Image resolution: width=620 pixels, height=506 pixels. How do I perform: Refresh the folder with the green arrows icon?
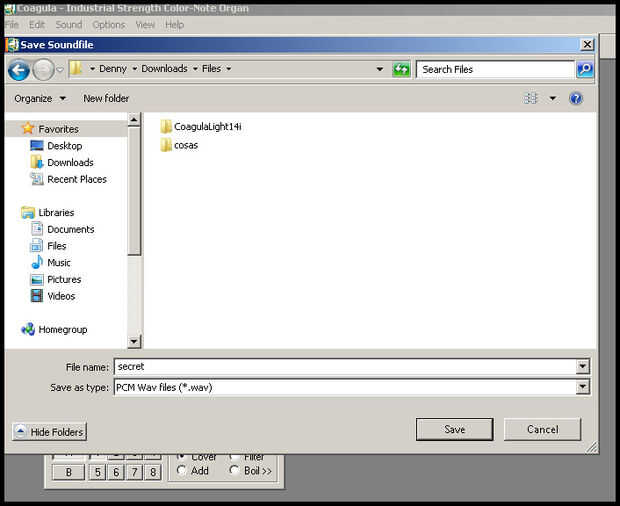tap(401, 70)
